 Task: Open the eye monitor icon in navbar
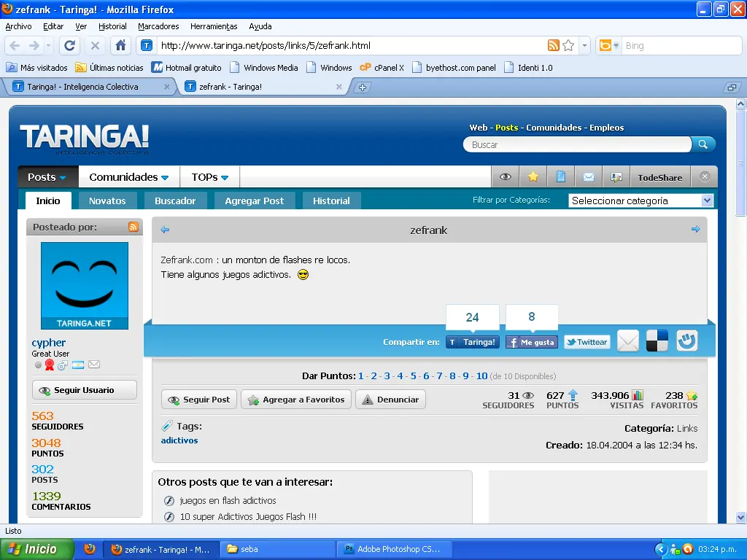pos(506,177)
